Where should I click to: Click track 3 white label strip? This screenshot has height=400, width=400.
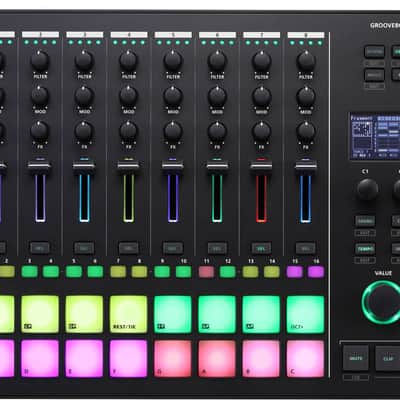(85, 35)
